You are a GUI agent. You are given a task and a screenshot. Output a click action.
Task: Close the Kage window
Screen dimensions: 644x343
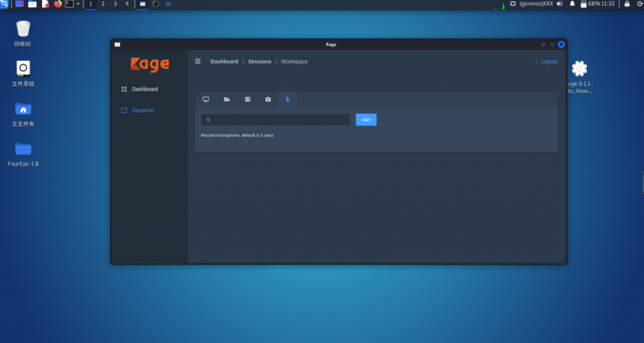562,45
